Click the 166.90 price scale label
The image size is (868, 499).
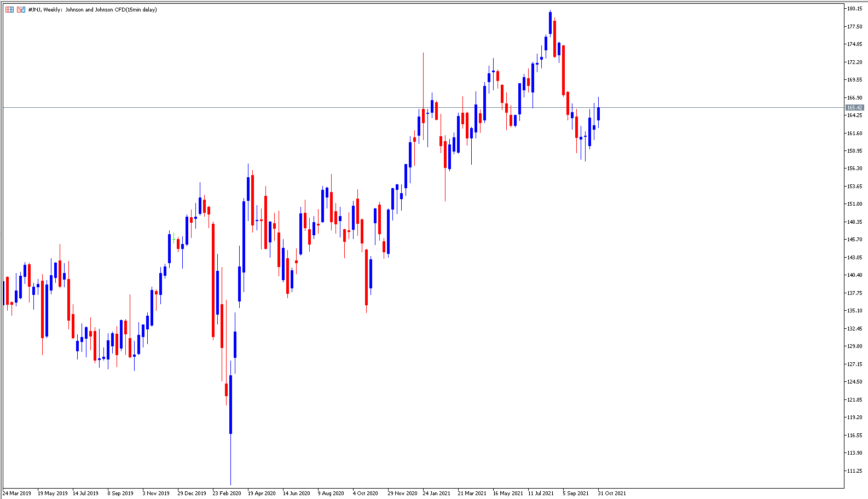tap(854, 97)
